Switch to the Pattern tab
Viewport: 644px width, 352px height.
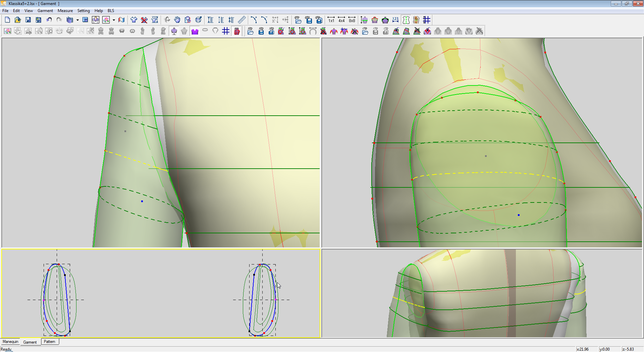(49, 342)
